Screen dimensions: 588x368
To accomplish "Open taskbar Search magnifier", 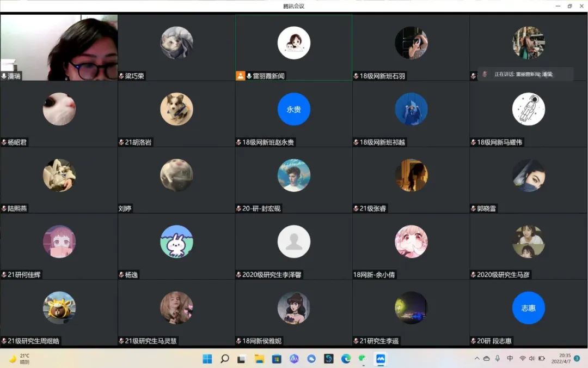I will (224, 359).
